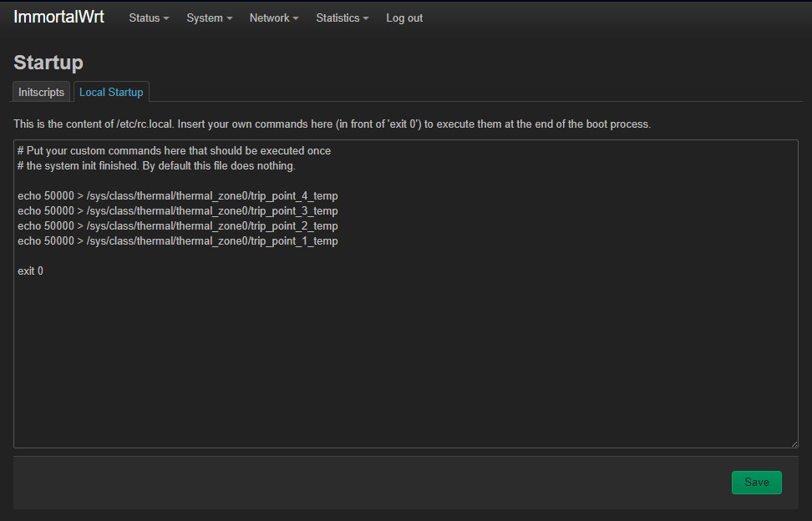Log out of the router

(x=404, y=18)
